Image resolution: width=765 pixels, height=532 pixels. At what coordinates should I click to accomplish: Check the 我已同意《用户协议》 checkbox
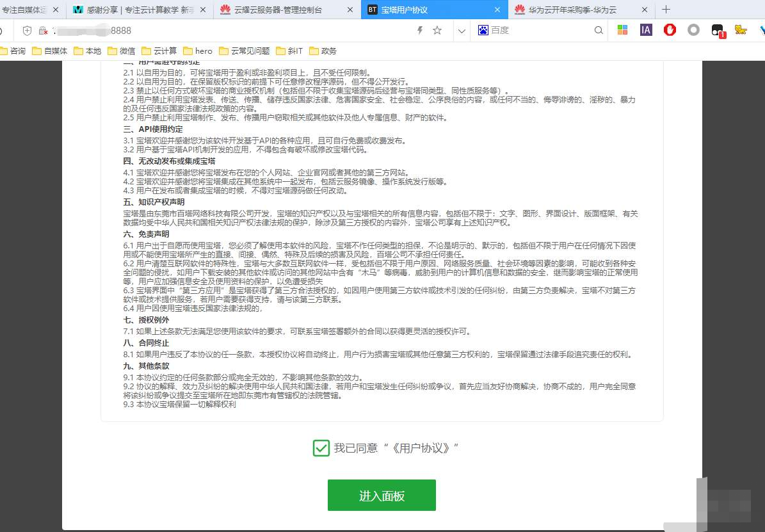point(321,447)
